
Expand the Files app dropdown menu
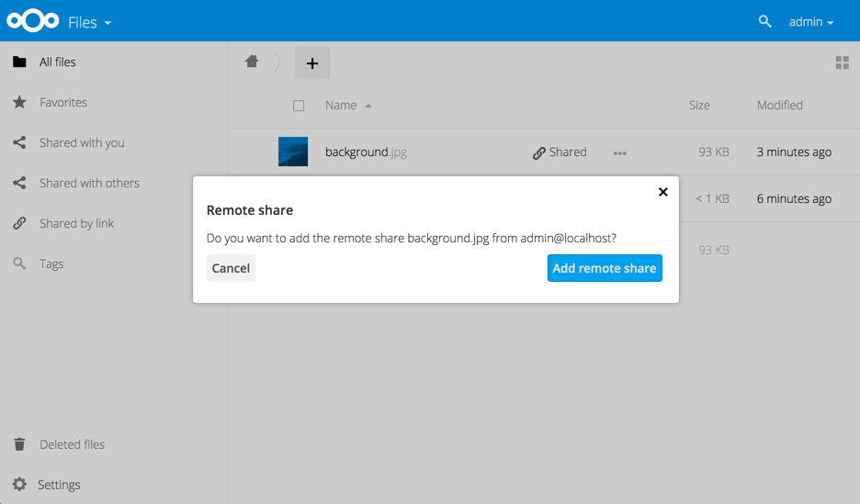tap(89, 22)
